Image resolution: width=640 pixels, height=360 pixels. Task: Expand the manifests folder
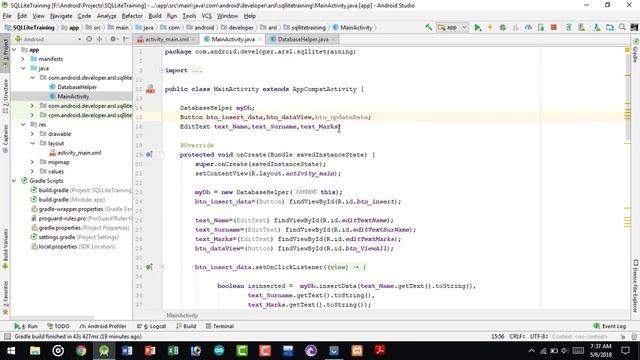(23, 59)
